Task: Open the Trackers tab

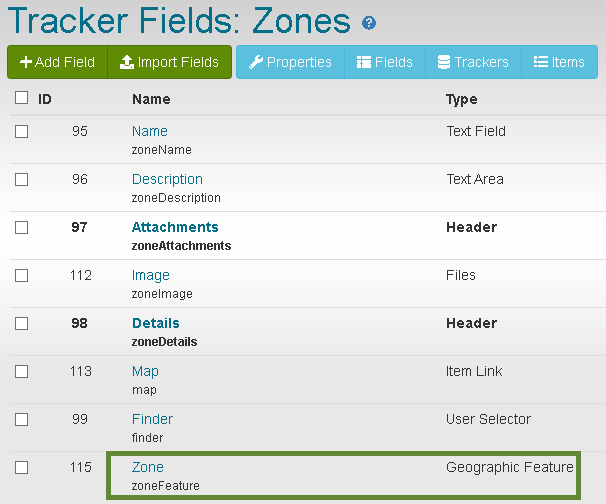Action: (x=473, y=62)
